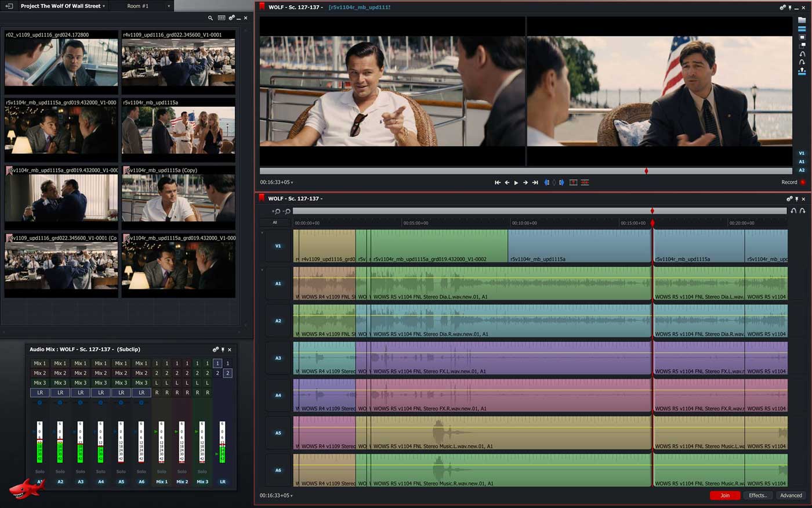This screenshot has width=812, height=508.
Task: Click the remove marked section icon
Action: pyautogui.click(x=573, y=182)
